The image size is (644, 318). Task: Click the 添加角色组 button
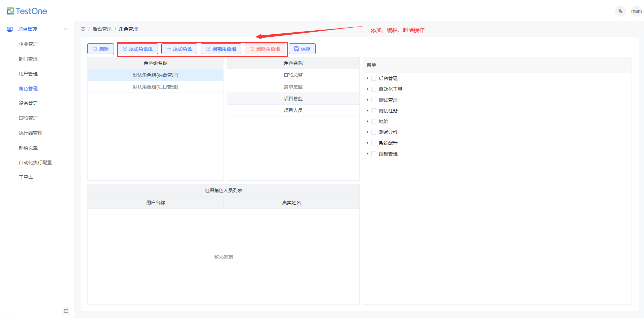[138, 49]
